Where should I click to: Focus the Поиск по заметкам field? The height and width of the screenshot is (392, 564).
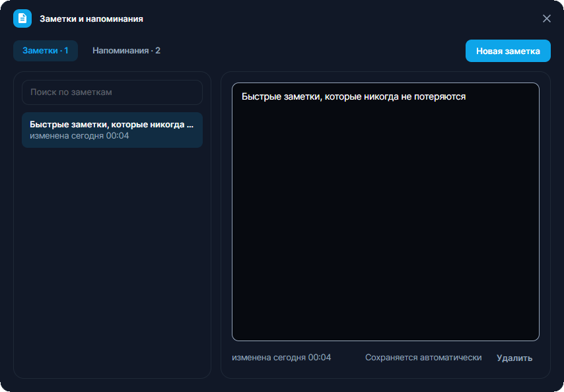pos(112,92)
